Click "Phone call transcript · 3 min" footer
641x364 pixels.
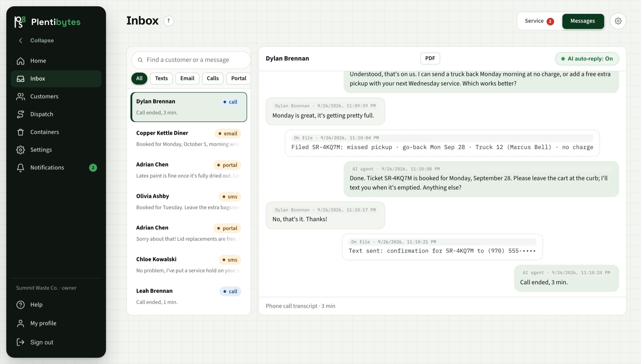pyautogui.click(x=300, y=306)
